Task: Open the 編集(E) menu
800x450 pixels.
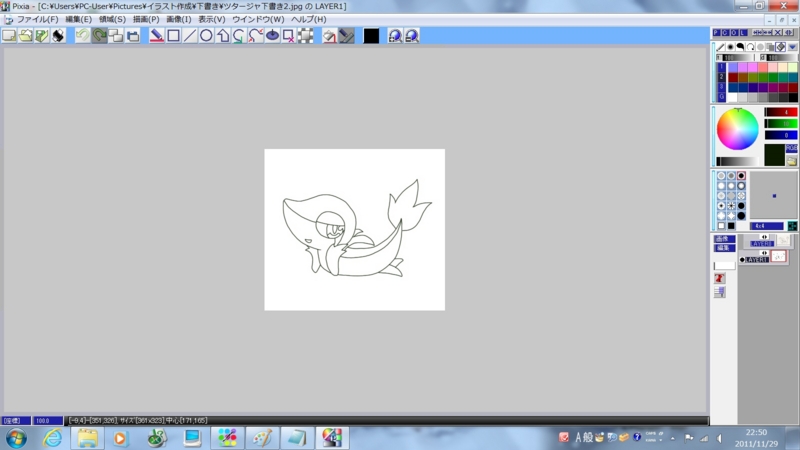Action: (79, 19)
